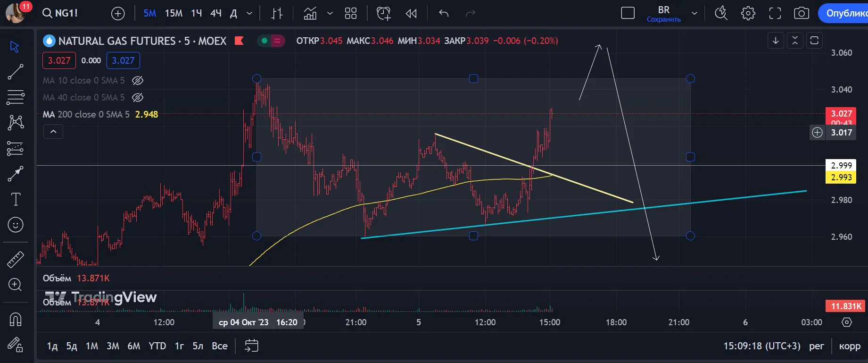Select the 3М date range
The image size is (868, 363).
coord(113,346)
